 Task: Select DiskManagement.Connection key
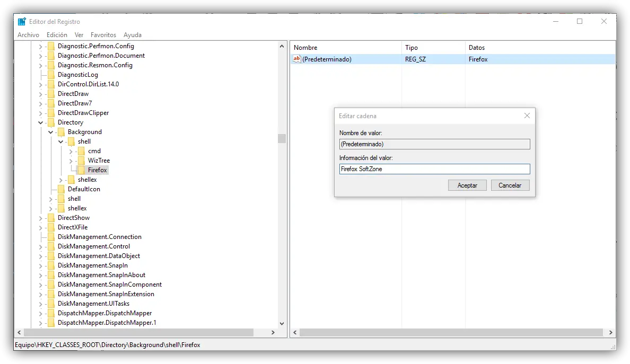[100, 237]
